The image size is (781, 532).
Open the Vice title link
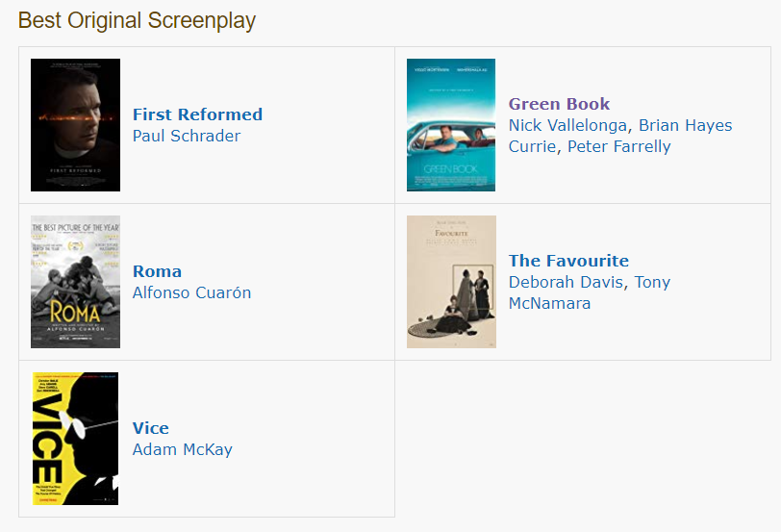click(x=151, y=428)
